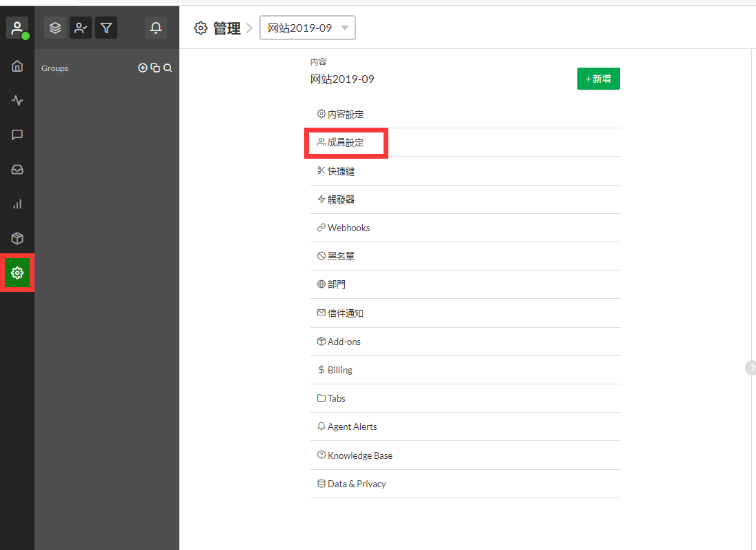756x550 pixels.
Task: Expand the right side panel arrow
Action: tap(750, 368)
